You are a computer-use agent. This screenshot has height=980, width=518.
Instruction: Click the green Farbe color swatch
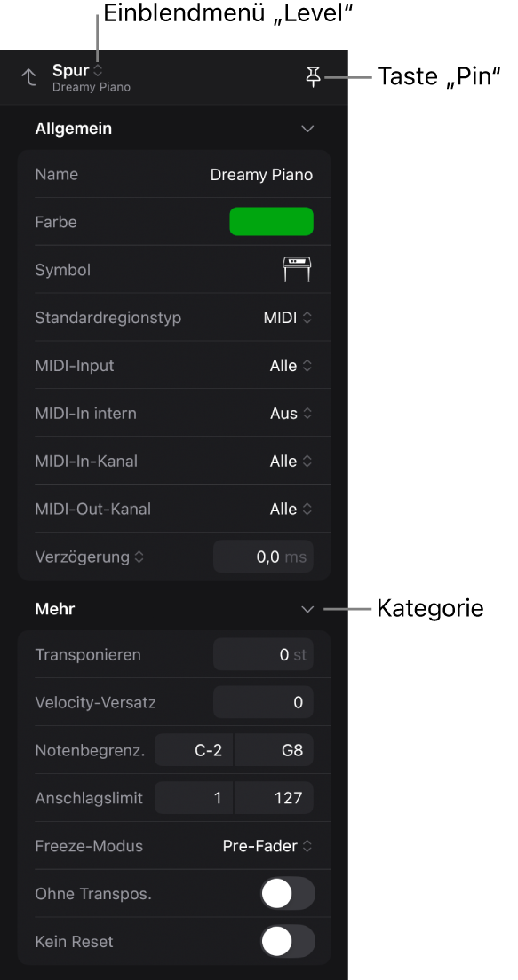click(x=272, y=222)
